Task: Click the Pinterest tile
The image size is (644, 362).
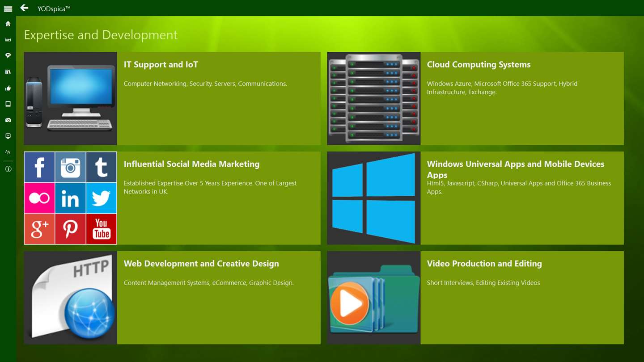Action: (70, 229)
